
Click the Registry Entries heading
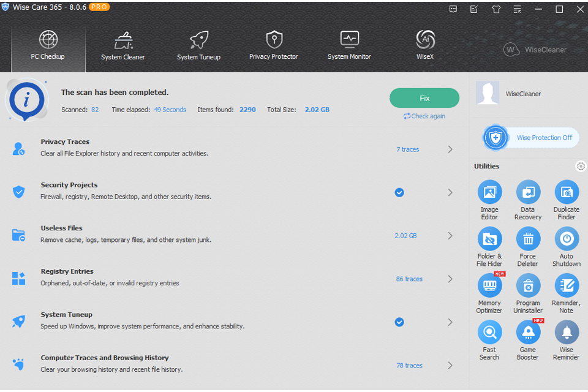[x=67, y=271]
